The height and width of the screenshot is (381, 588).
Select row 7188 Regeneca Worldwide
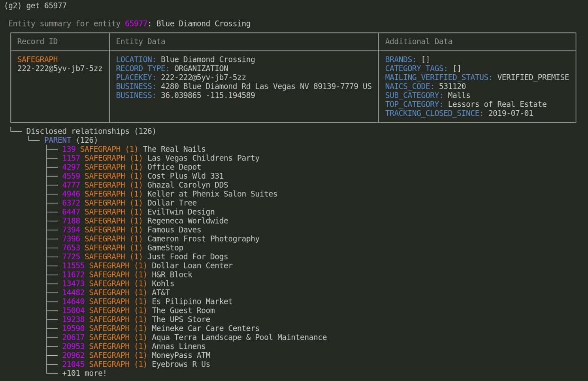[x=145, y=221]
